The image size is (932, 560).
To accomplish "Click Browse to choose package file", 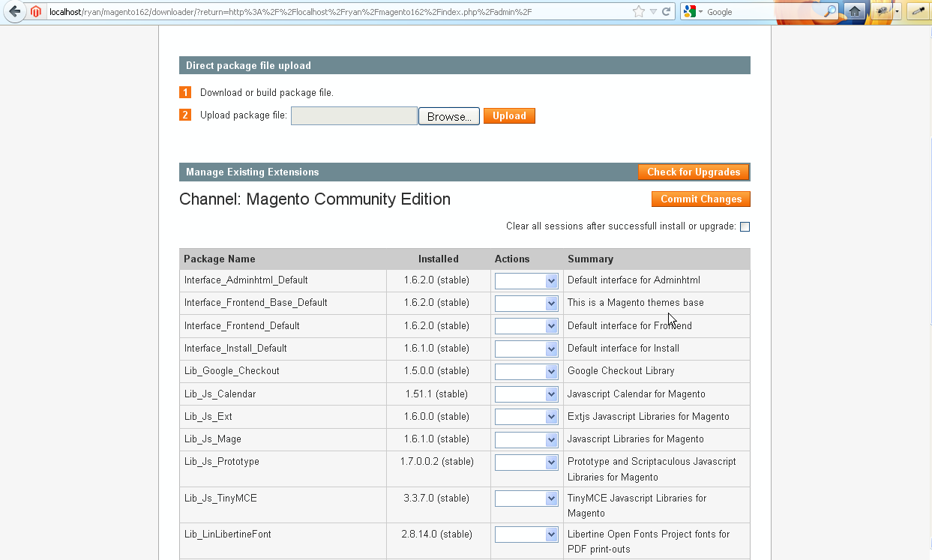I will [x=448, y=116].
